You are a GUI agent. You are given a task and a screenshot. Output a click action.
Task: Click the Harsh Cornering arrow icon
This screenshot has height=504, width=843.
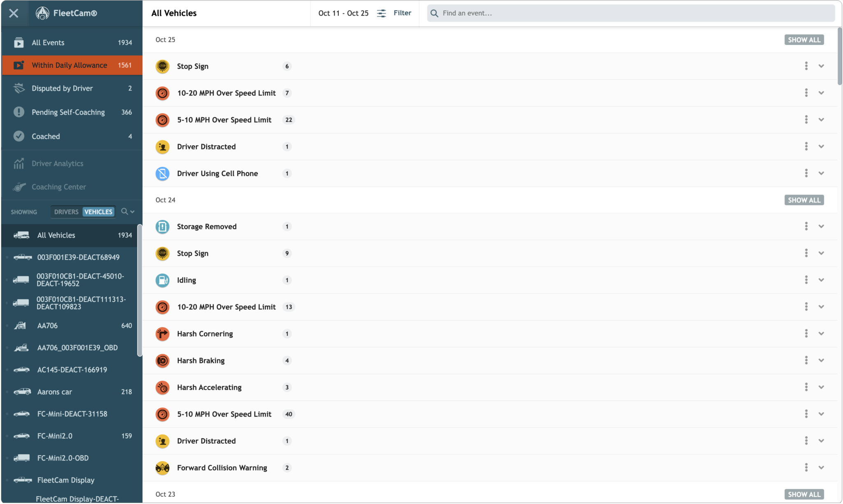[162, 334]
